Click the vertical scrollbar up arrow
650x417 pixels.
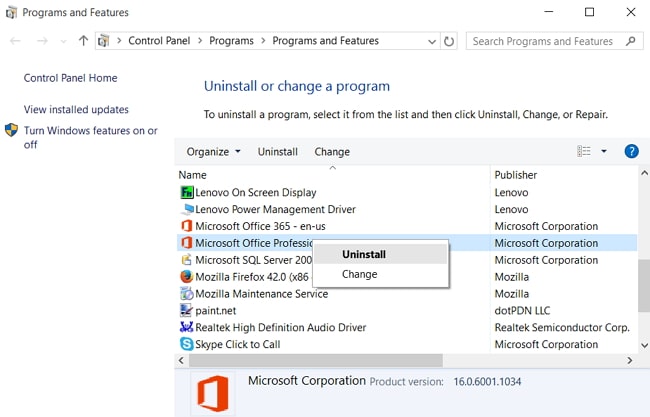point(644,173)
